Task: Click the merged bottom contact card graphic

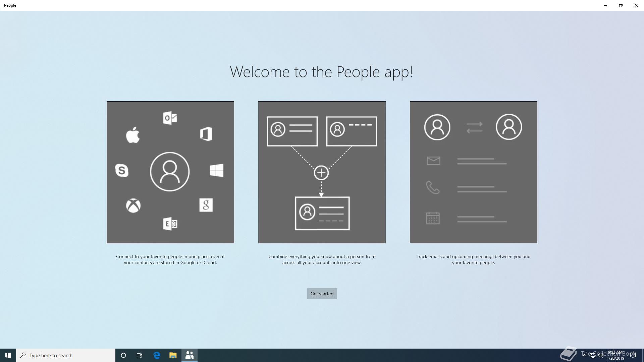Action: coord(322,214)
